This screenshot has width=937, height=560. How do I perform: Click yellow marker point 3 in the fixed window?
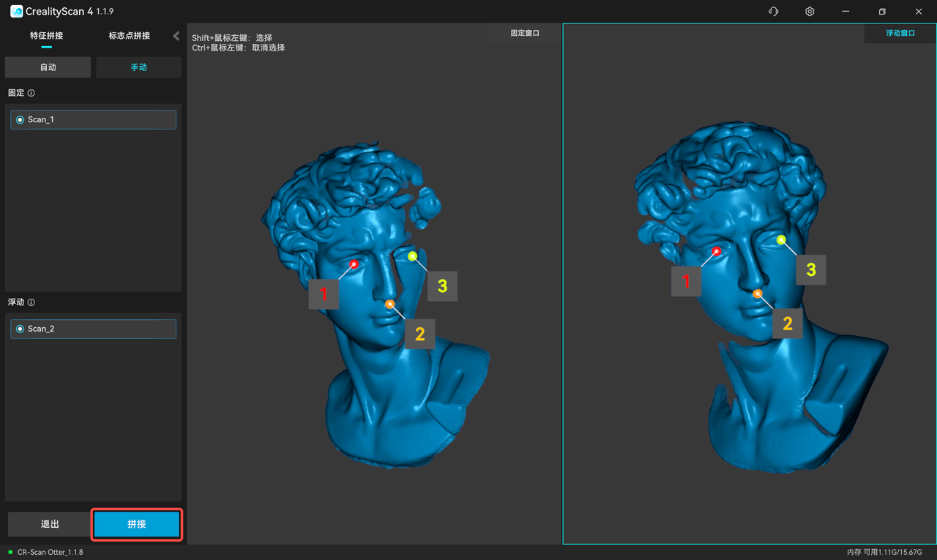[x=413, y=255]
